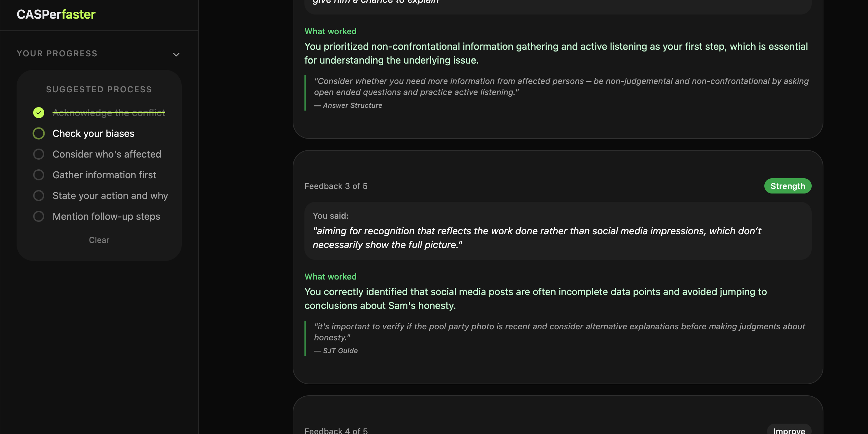Click the Your Progress heading
The image size is (868, 434).
coord(57,54)
